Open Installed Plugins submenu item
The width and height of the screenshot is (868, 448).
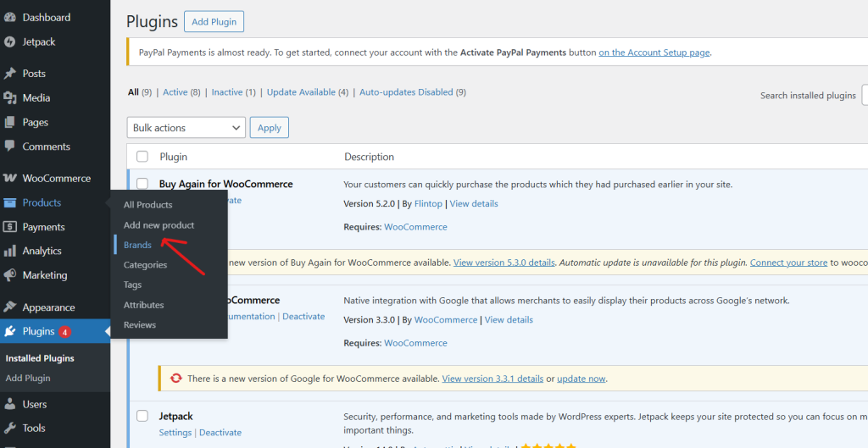pos(40,358)
